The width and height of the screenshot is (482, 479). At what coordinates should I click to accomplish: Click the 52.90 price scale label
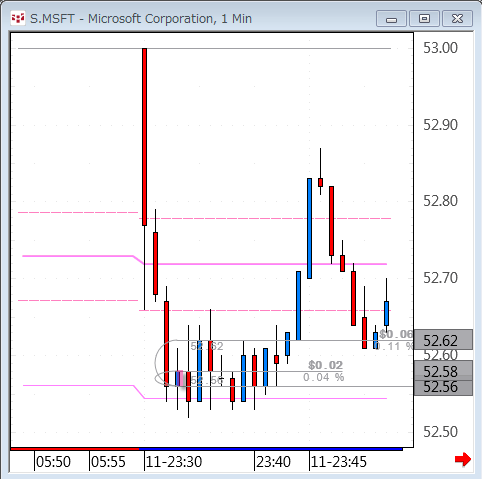(x=440, y=125)
